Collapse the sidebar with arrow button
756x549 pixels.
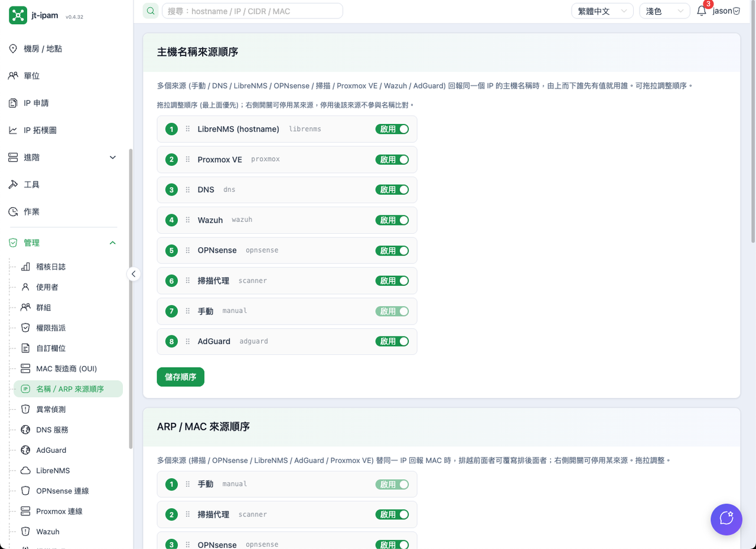(133, 274)
